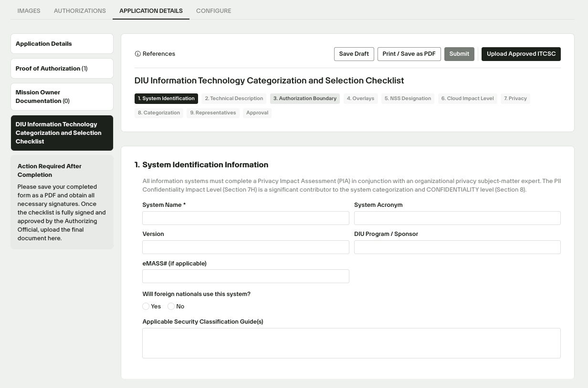This screenshot has height=388, width=588.
Task: Select DIU Categorization and Selection Checklist sidebar item
Action: 62,133
